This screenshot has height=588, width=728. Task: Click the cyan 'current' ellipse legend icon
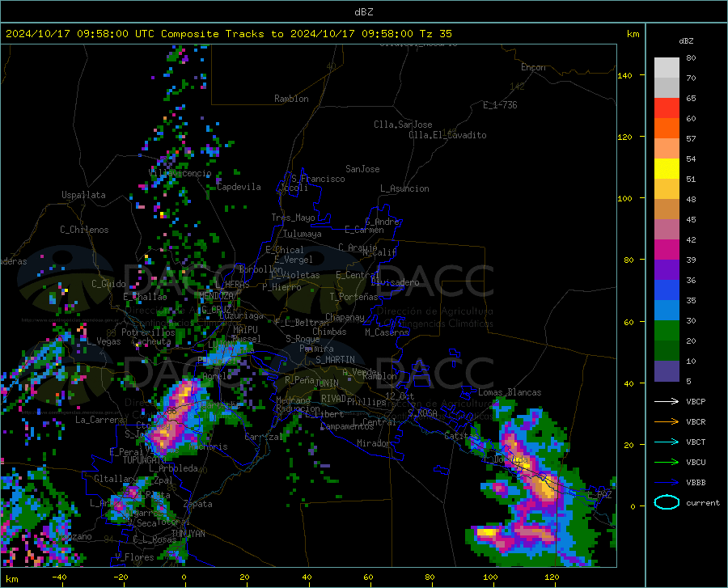tap(667, 502)
